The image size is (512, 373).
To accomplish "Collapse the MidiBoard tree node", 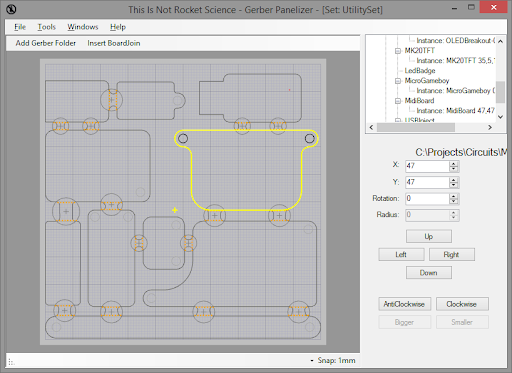I will [398, 101].
